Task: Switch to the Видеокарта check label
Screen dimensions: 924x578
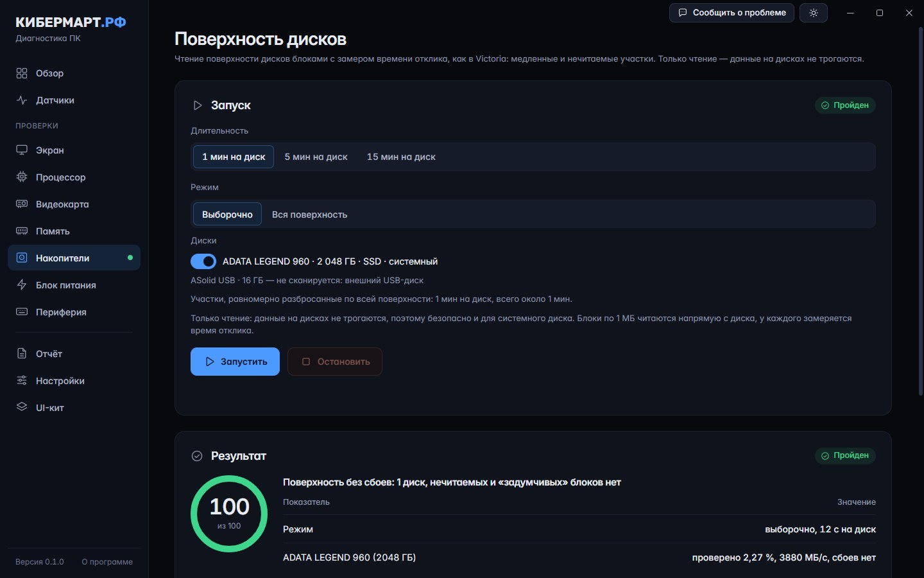Action: (x=62, y=204)
